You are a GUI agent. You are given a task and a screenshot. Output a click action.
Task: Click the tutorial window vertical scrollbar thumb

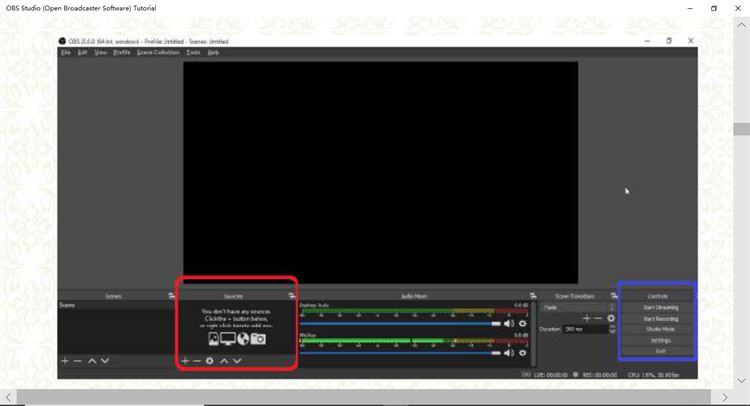point(741,129)
